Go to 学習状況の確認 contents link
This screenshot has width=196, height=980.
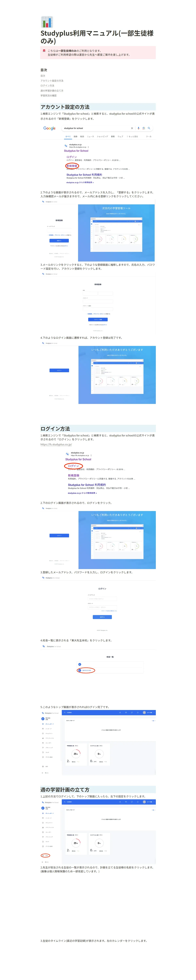point(48,96)
